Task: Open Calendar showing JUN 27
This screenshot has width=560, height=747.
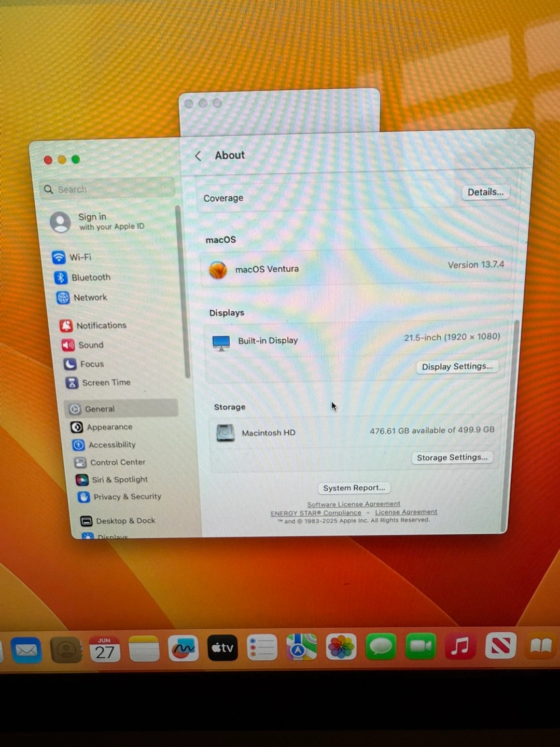Action: pyautogui.click(x=105, y=649)
